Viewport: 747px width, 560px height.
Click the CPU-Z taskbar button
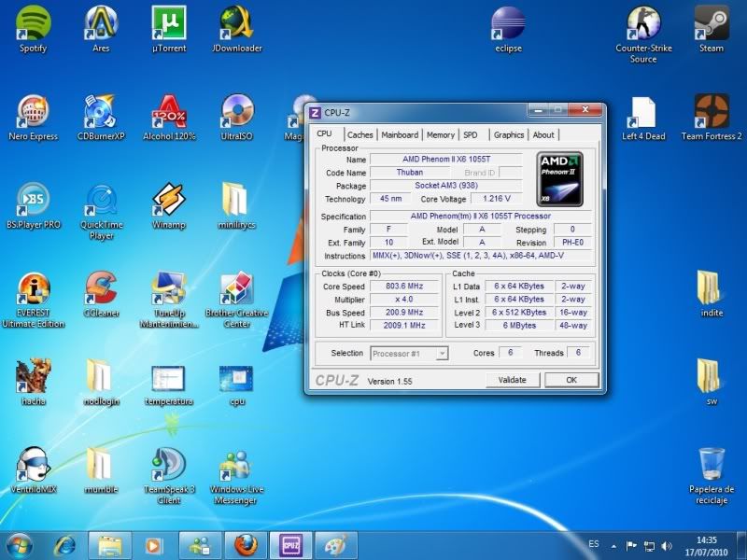click(x=290, y=546)
